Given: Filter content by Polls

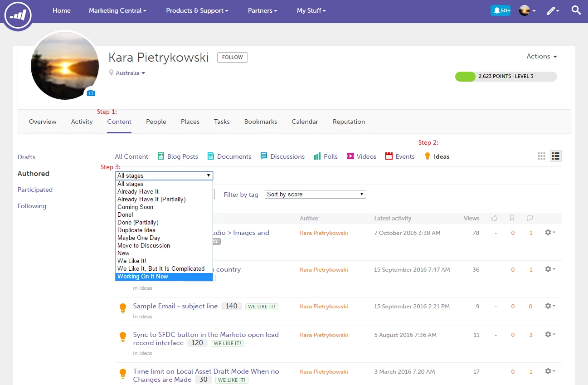Looking at the screenshot, I should click(x=326, y=156).
